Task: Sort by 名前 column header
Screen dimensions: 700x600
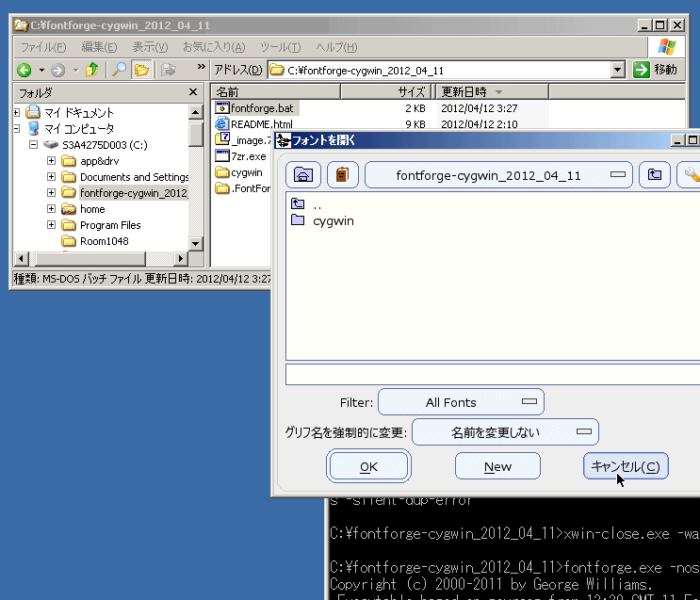Action: pos(276,92)
